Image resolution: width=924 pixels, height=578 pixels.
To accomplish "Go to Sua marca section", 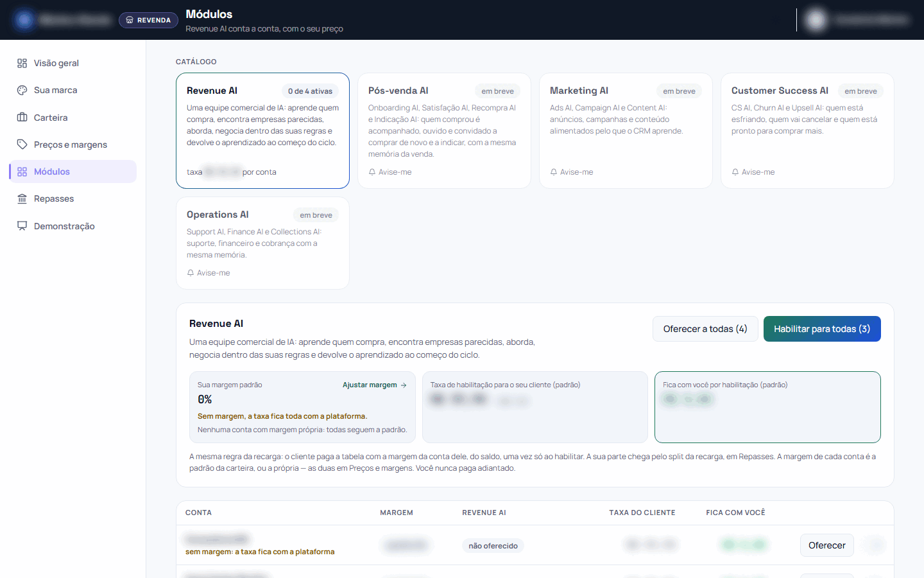I will (73, 91).
